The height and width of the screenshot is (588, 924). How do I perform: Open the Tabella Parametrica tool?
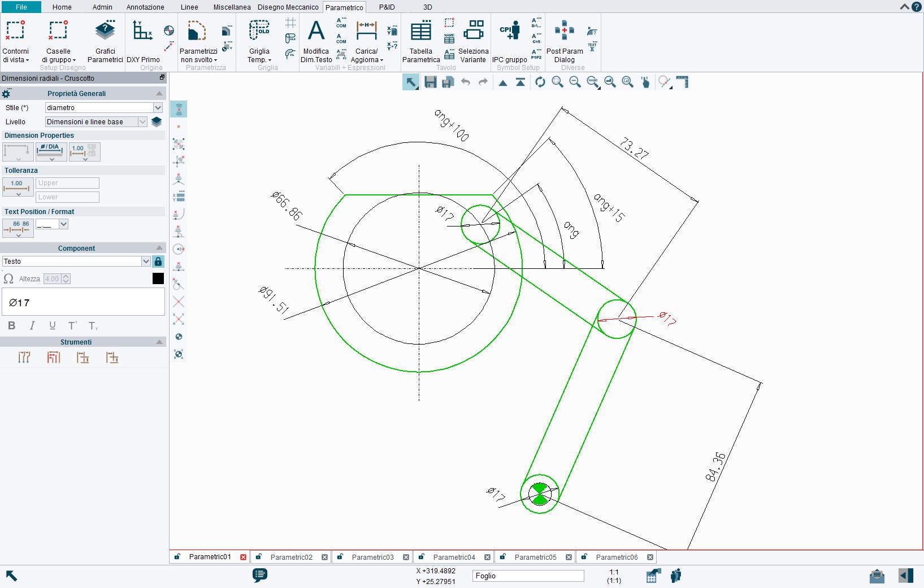(420, 40)
